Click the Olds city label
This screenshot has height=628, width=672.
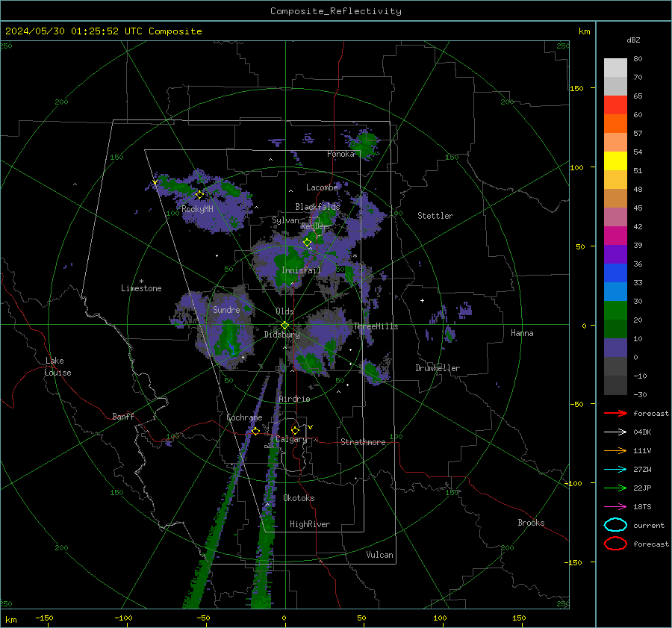click(x=284, y=311)
